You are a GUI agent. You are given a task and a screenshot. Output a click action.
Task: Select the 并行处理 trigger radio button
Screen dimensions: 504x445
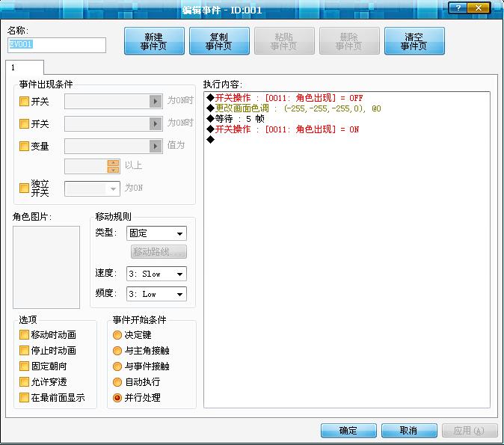point(117,398)
